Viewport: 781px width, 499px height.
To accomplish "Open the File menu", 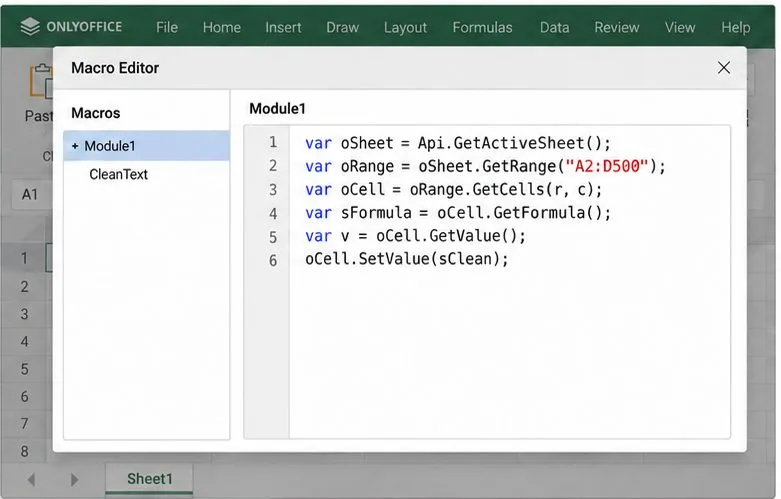I will 166,27.
